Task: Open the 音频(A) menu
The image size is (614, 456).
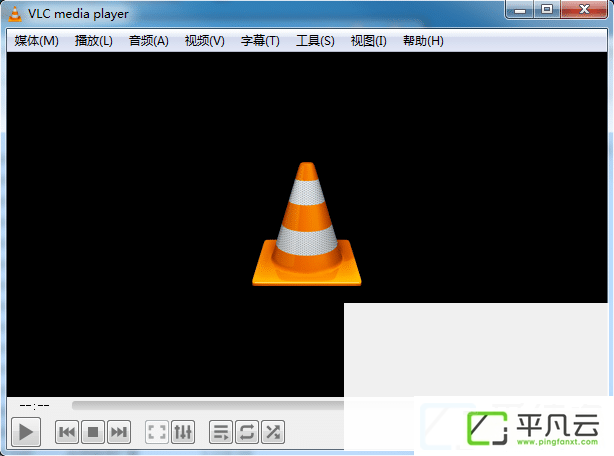Action: pos(149,41)
